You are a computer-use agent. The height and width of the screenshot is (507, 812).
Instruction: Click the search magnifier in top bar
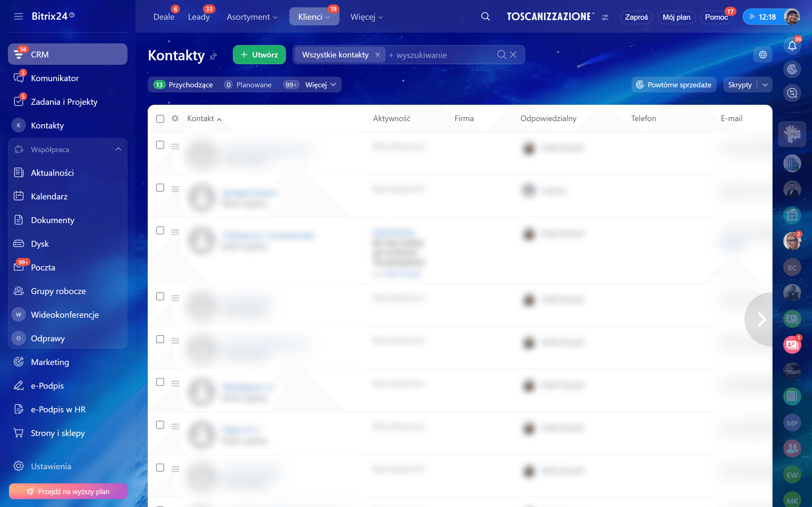485,16
